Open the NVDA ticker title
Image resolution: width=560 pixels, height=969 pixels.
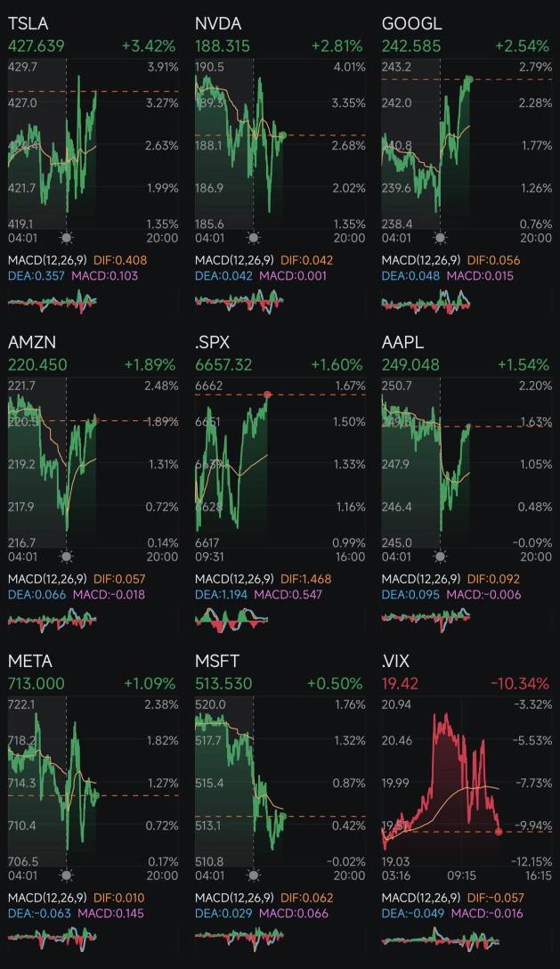click(218, 24)
